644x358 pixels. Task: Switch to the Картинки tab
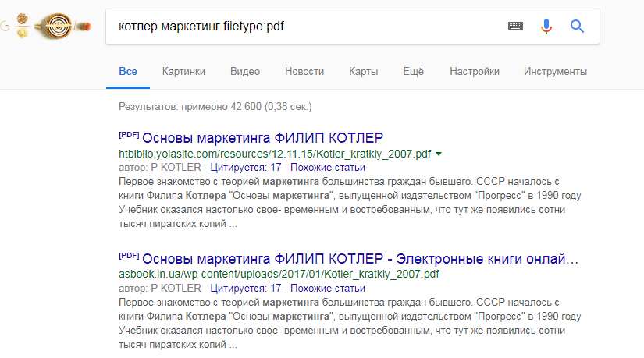pyautogui.click(x=183, y=72)
